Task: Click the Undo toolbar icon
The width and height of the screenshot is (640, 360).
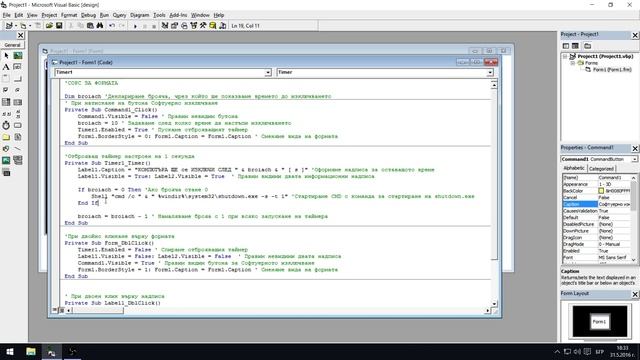Action: (112, 26)
